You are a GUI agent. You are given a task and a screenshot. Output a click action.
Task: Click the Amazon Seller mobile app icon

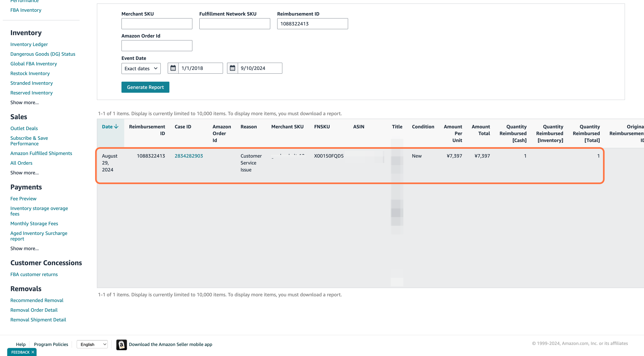pos(121,345)
